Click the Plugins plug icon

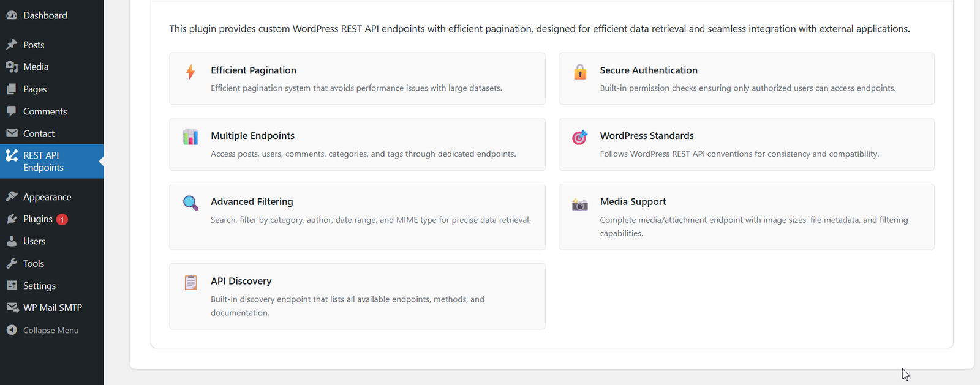[12, 219]
